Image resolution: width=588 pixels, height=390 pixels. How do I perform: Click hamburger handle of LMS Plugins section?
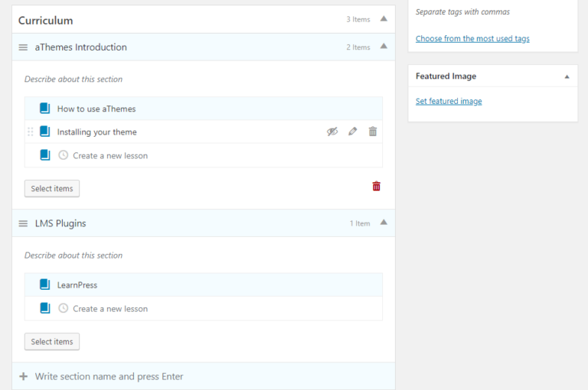(23, 223)
